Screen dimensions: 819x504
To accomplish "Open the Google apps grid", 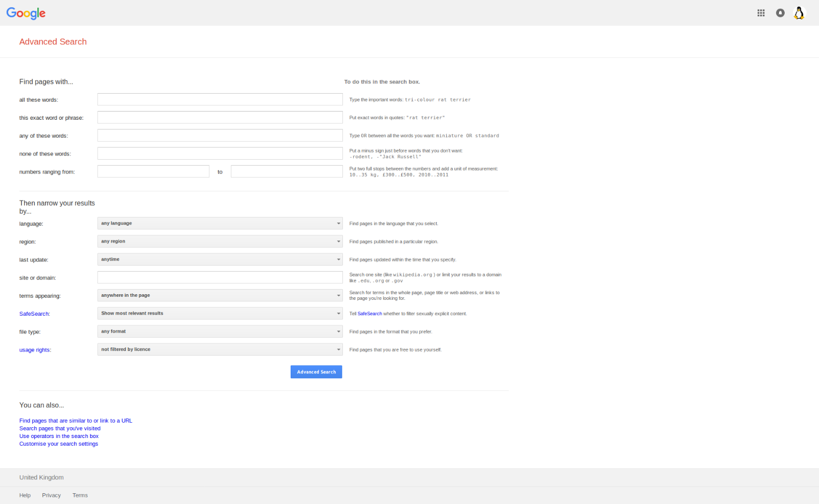I will 761,13.
